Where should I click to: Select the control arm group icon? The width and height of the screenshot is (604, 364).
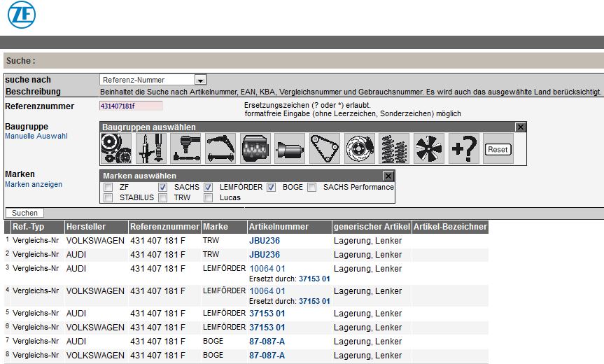pyautogui.click(x=220, y=149)
